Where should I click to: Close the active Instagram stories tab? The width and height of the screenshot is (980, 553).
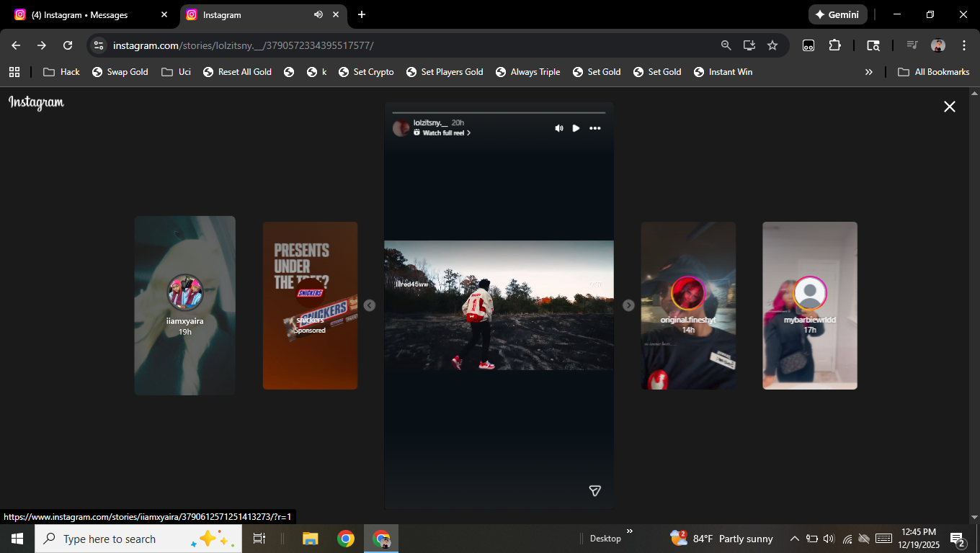tap(336, 14)
